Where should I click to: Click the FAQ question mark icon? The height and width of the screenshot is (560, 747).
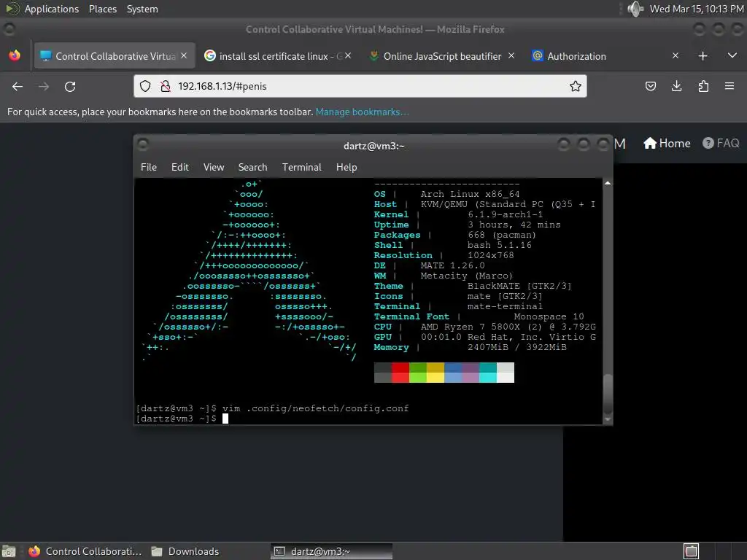pos(708,144)
